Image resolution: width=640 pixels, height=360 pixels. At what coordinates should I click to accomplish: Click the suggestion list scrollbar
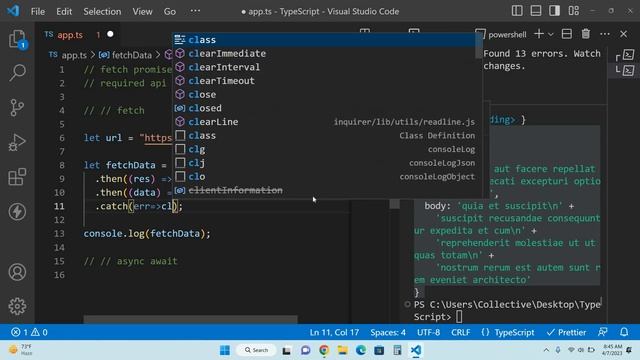pos(479,46)
